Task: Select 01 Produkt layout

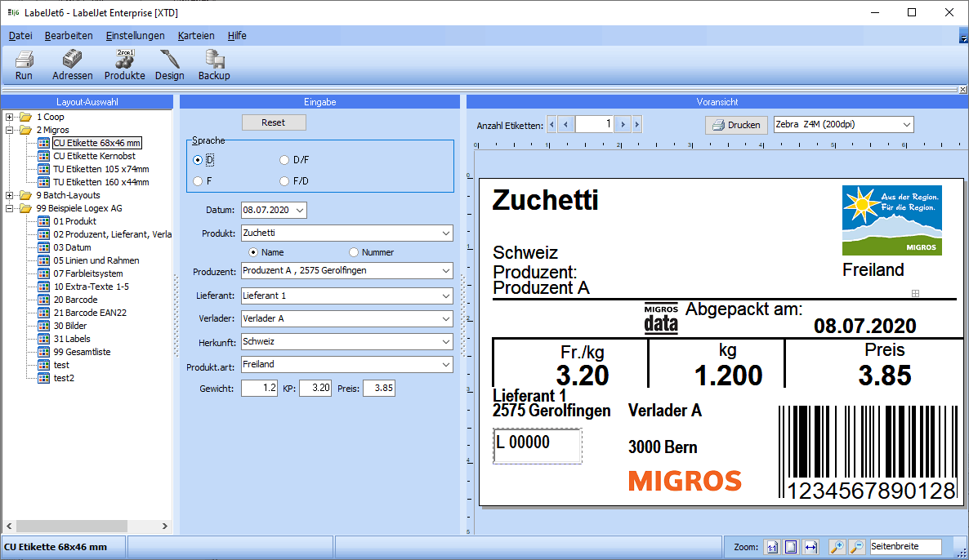Action: (75, 221)
